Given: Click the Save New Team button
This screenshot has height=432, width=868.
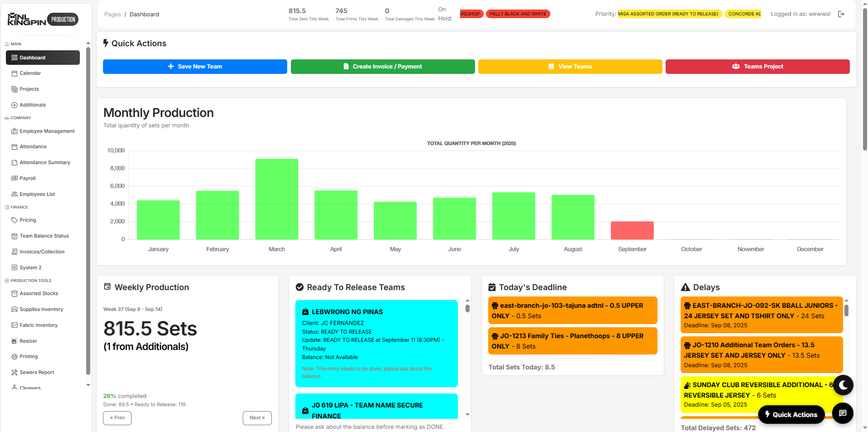Looking at the screenshot, I should (x=195, y=67).
